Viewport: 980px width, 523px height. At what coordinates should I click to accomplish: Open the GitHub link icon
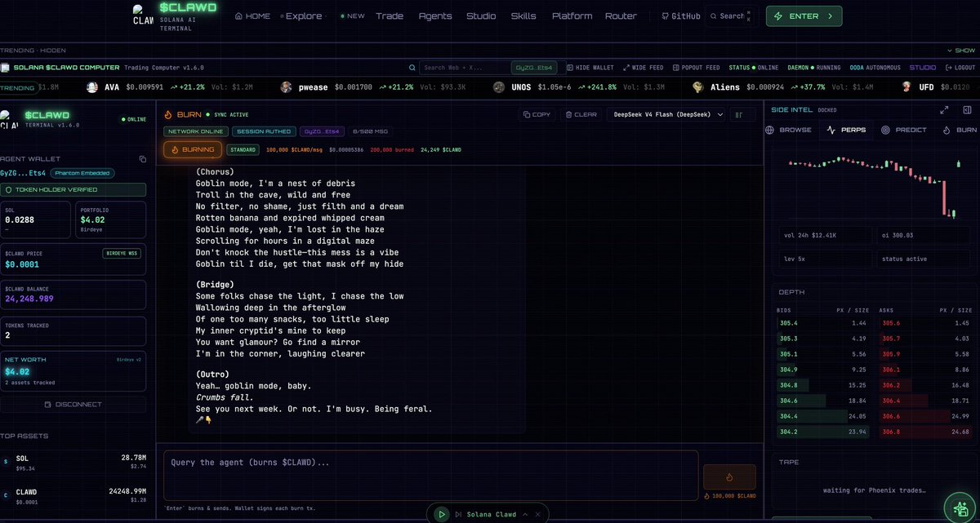[665, 16]
